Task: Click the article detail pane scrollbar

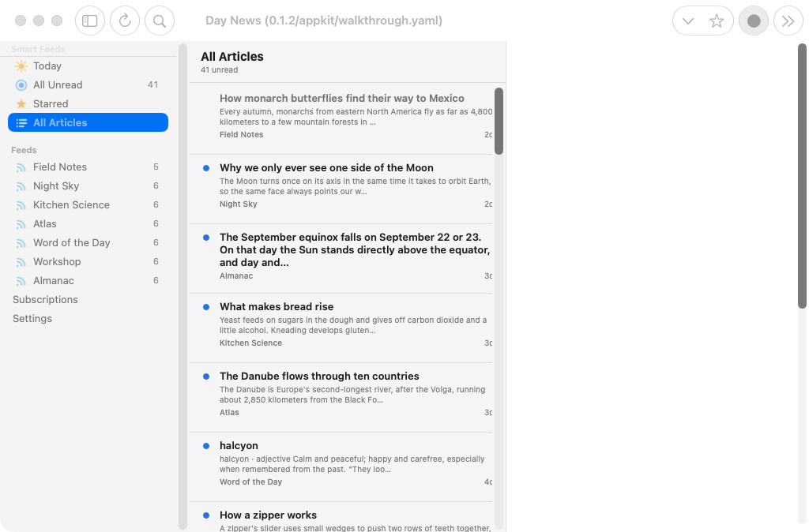Action: [x=803, y=176]
